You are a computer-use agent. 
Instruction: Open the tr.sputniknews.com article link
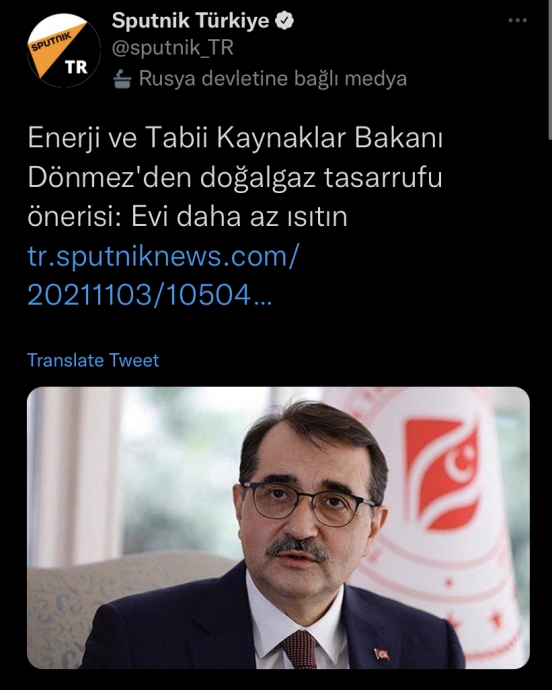click(163, 275)
